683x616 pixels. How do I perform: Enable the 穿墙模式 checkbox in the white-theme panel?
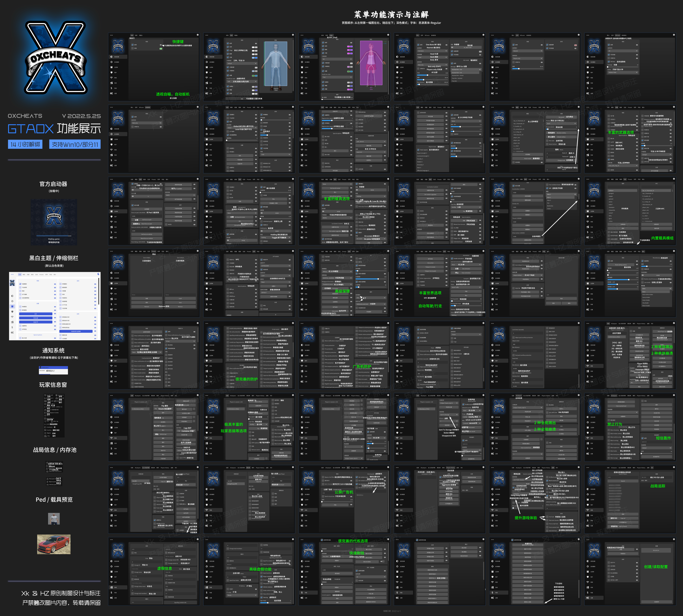(x=61, y=284)
